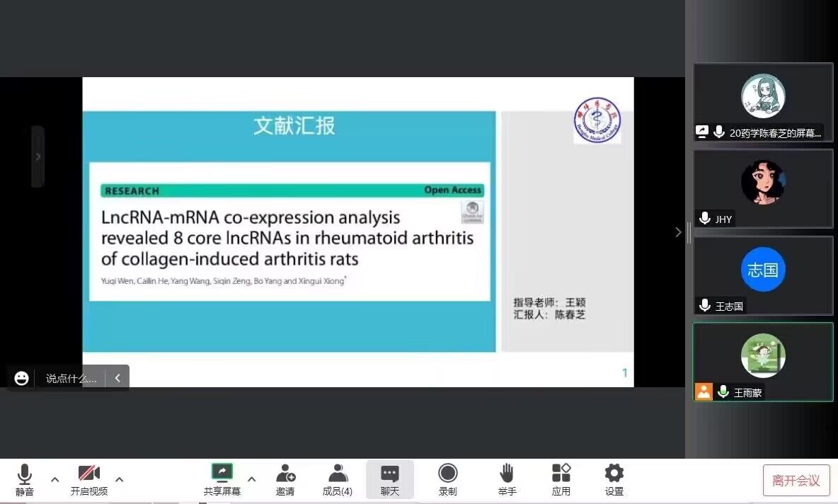838x504 pixels.
Task: Open share options arrow beside 共享屏幕
Action: pos(251,479)
